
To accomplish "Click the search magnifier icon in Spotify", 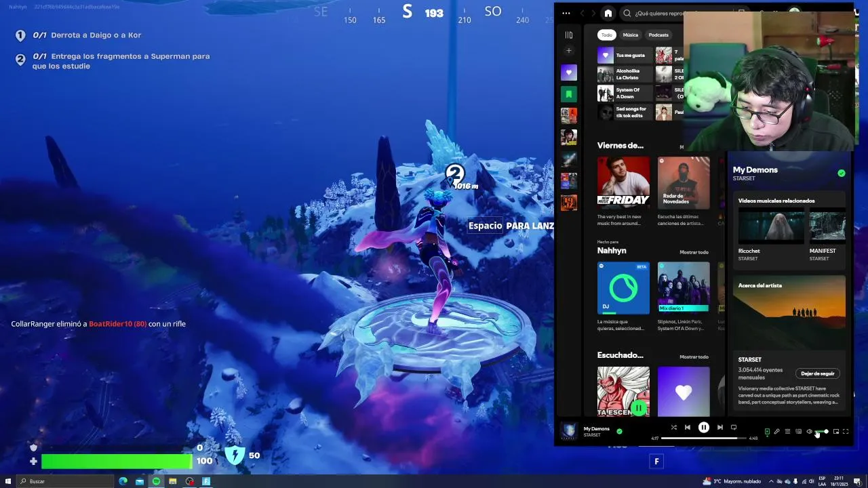I will click(x=627, y=13).
